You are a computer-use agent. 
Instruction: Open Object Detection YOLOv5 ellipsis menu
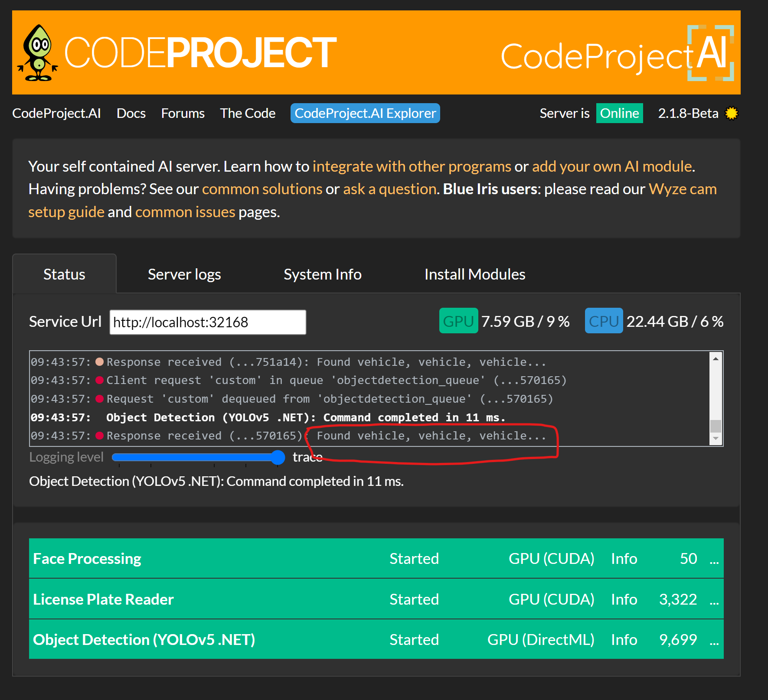point(714,641)
